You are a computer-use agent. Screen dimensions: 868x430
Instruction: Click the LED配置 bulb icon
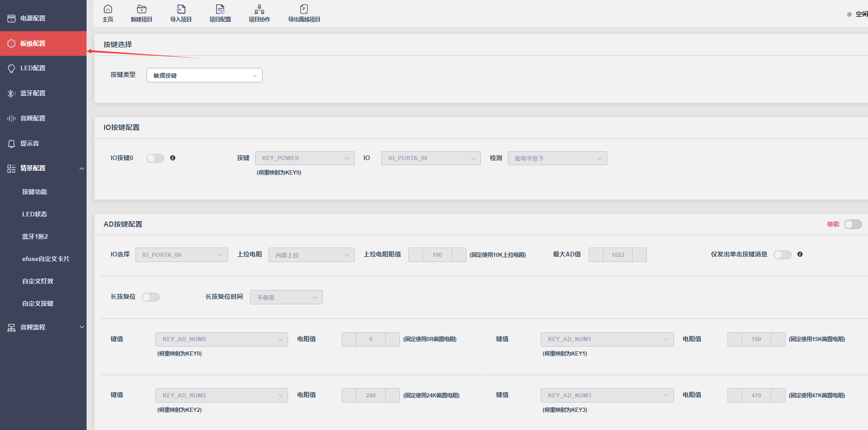[12, 68]
